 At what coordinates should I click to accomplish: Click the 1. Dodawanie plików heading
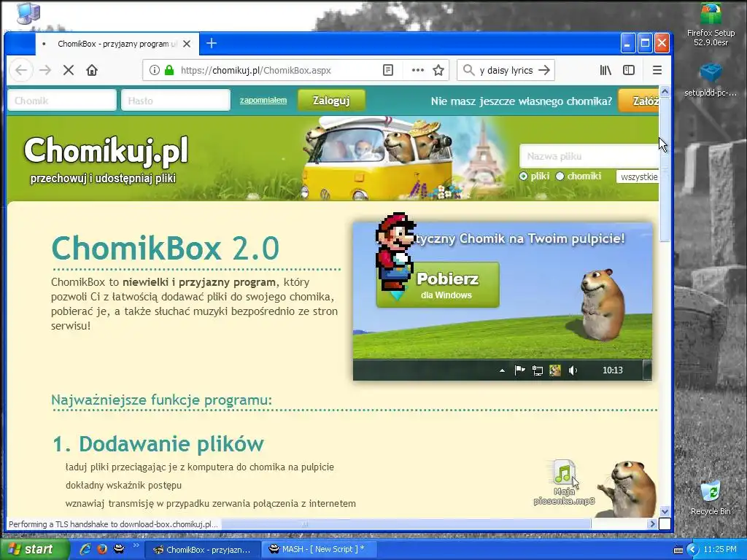click(158, 444)
